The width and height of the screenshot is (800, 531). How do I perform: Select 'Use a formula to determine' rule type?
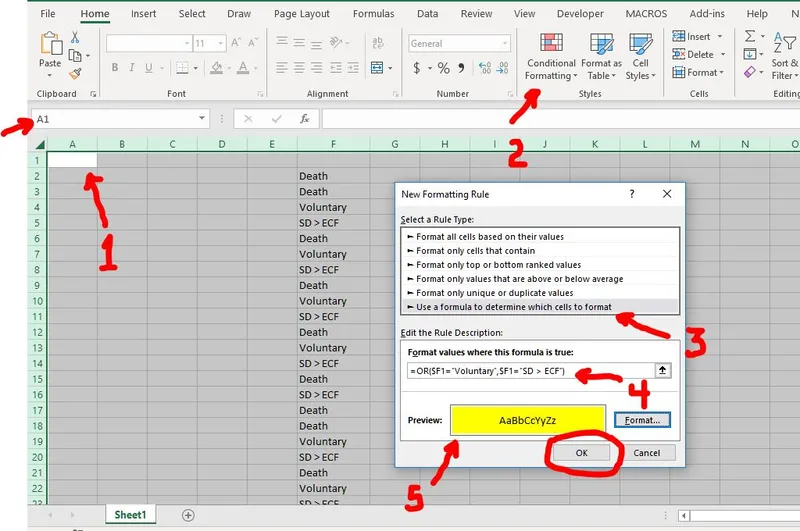540,307
